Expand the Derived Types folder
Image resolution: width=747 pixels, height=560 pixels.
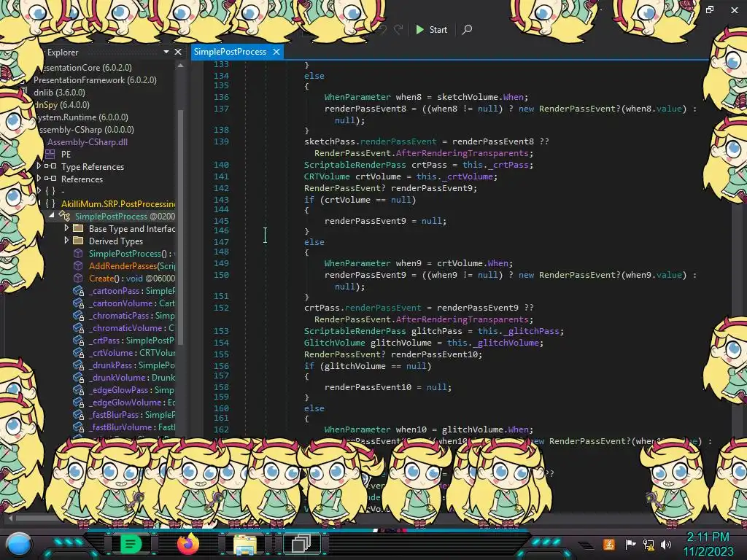(66, 241)
